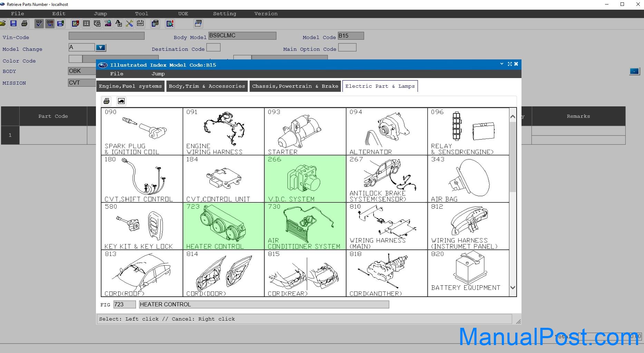This screenshot has width=644, height=353.
Task: Select 813 Cord(Roof) figure
Action: pyautogui.click(x=142, y=273)
